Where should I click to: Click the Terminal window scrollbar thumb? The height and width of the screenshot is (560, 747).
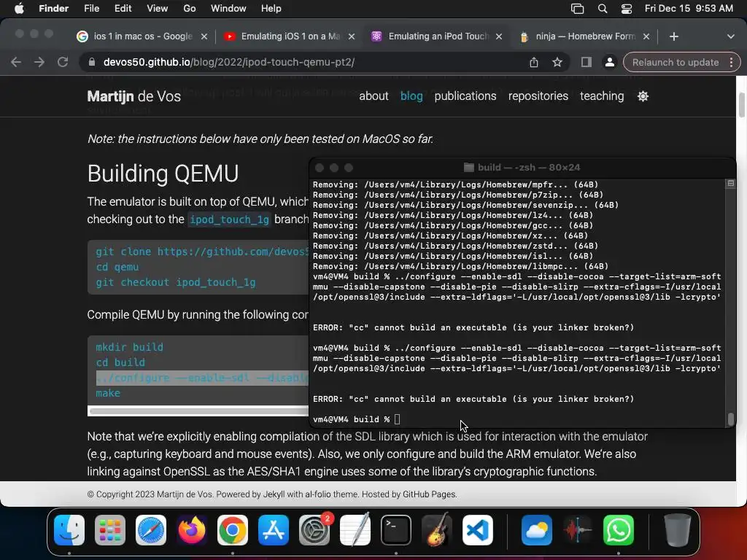click(730, 419)
